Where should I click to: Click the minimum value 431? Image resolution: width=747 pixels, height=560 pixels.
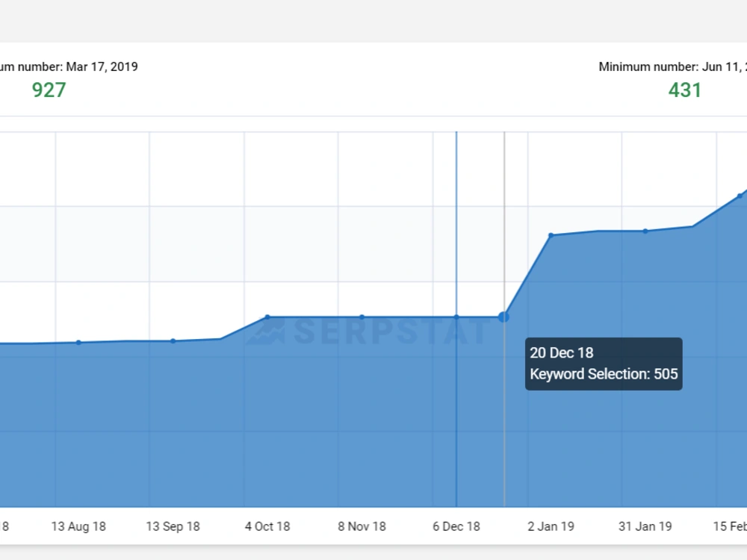pyautogui.click(x=684, y=90)
